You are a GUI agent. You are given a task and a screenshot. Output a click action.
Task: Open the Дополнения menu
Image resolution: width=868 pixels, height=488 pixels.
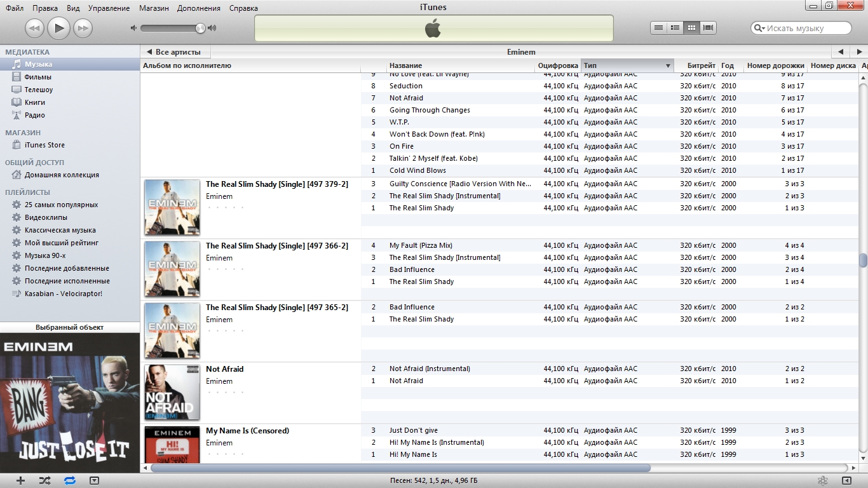click(199, 8)
